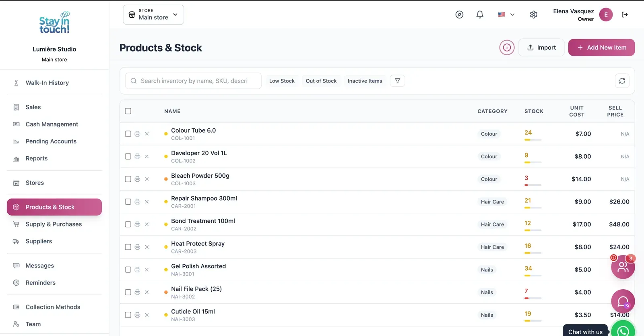
Task: Click the Import button
Action: point(541,48)
